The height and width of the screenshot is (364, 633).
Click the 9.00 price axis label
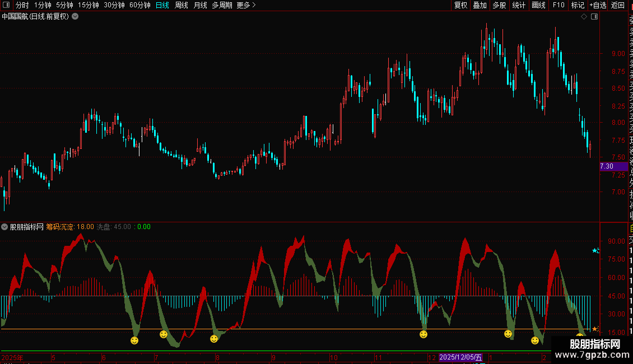pos(618,54)
